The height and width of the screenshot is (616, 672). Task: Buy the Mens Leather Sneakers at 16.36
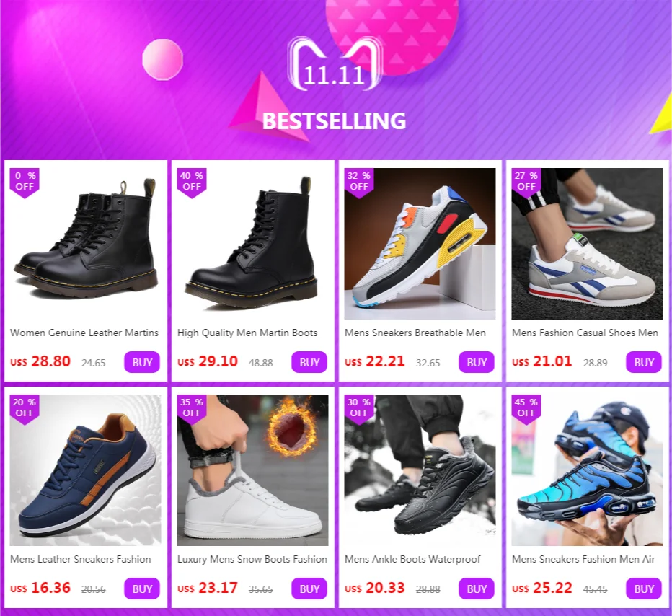[x=142, y=589]
